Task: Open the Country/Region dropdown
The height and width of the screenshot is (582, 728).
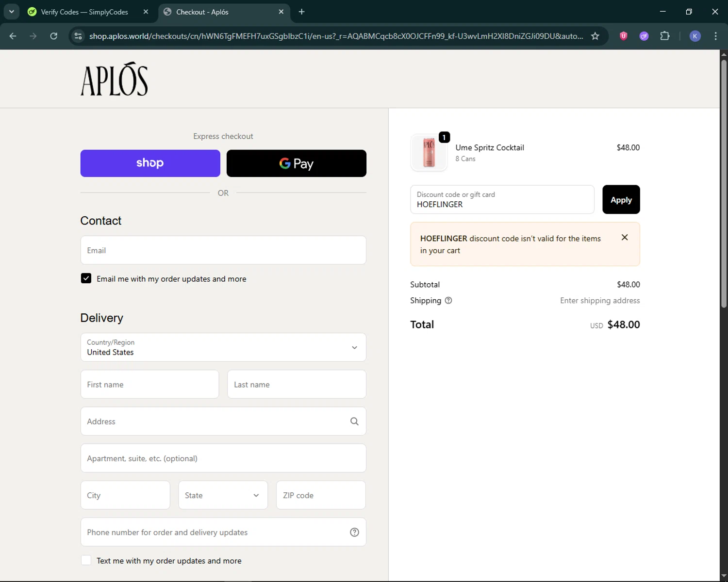Action: click(223, 347)
